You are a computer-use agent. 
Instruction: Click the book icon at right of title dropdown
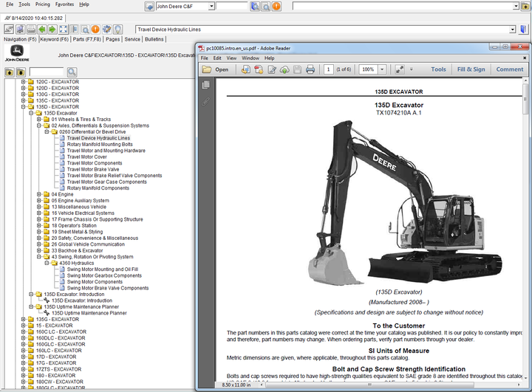coord(524,30)
